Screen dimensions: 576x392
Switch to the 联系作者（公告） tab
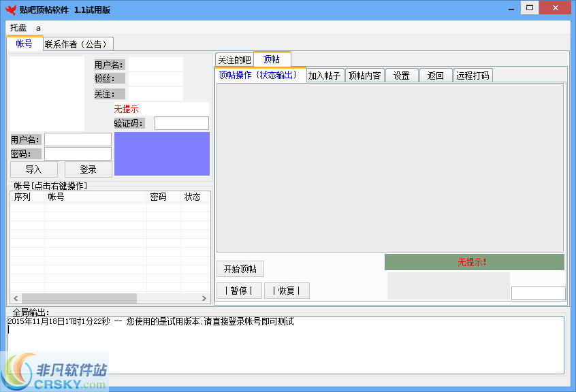point(78,44)
